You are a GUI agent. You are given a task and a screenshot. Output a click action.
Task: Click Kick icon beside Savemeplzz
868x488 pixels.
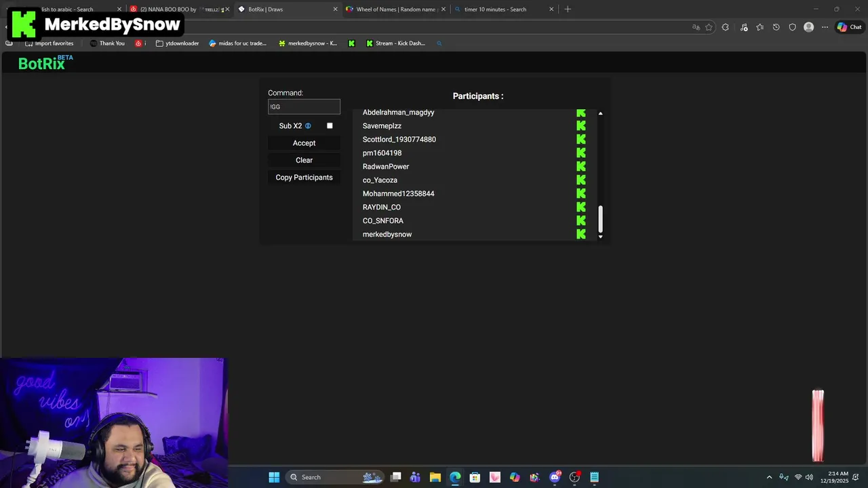pyautogui.click(x=581, y=126)
